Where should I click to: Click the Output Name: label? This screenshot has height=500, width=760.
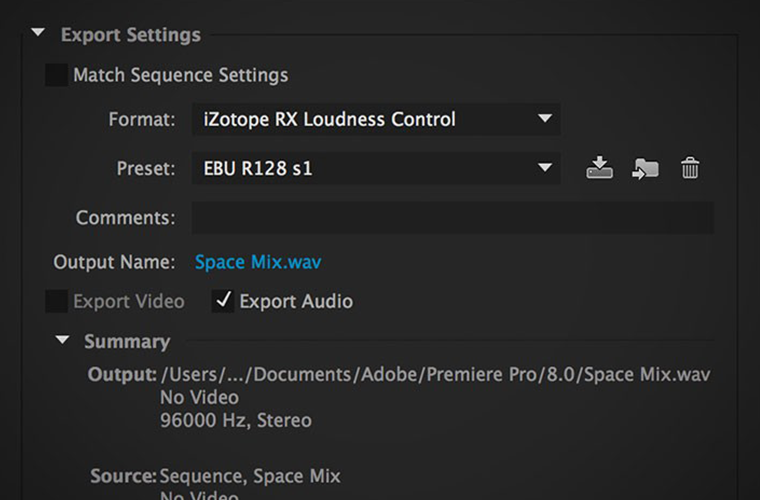coord(114,262)
